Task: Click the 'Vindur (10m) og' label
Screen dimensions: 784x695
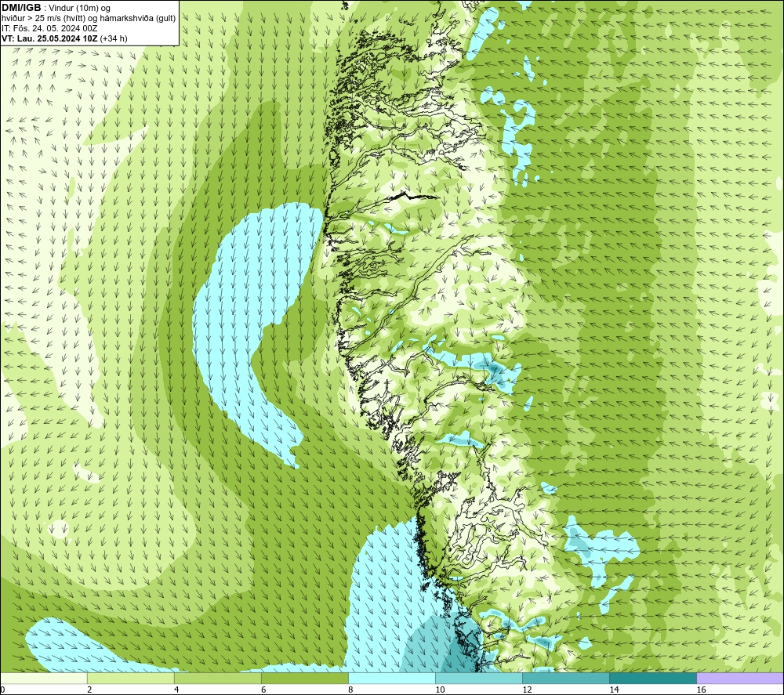Action: pyautogui.click(x=81, y=8)
